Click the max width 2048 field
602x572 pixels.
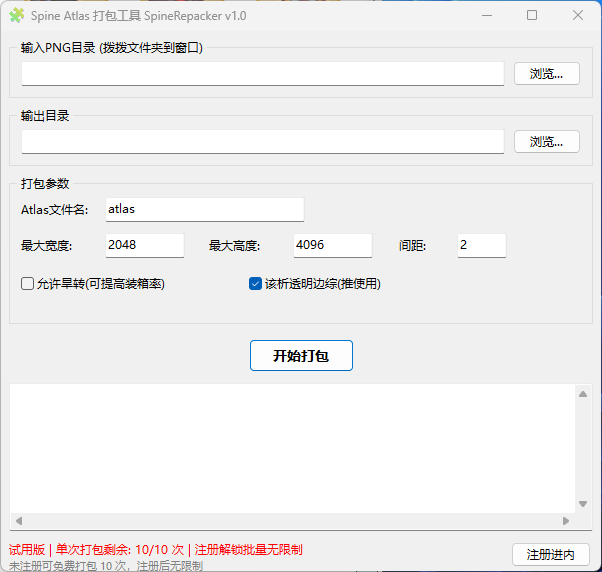coord(145,245)
